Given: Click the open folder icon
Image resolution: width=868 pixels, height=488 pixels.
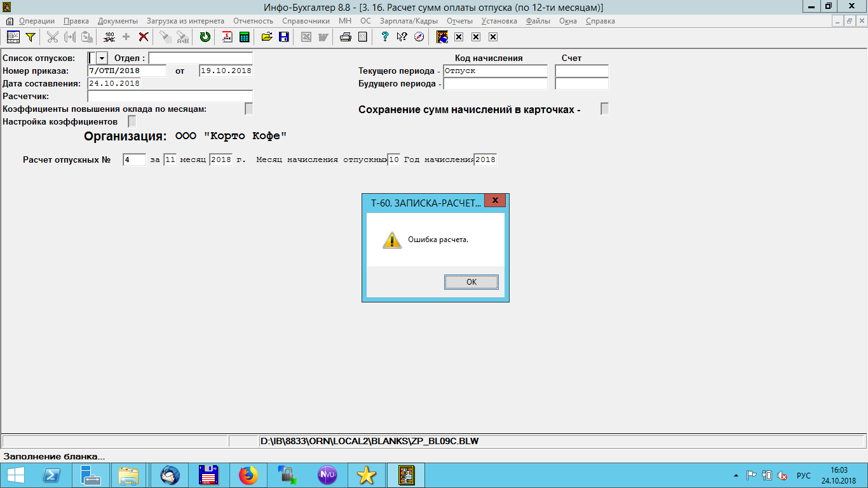Looking at the screenshot, I should pyautogui.click(x=267, y=37).
